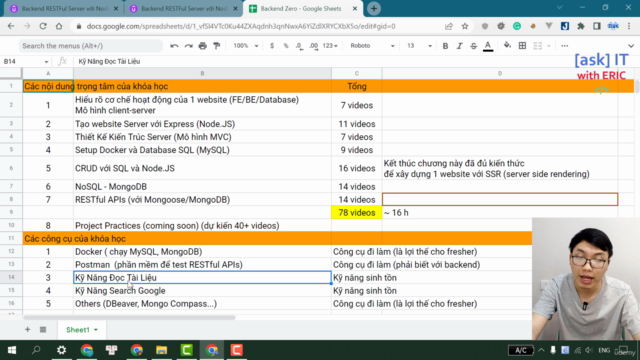Image resolution: width=640 pixels, height=360 pixels.
Task: Open the zoom 100% dropdown
Action: coord(246,46)
